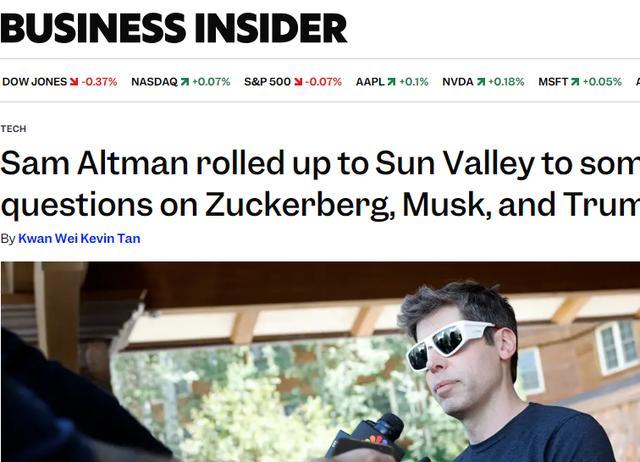
Task: Open the MSFT stock ticker
Action: (552, 82)
